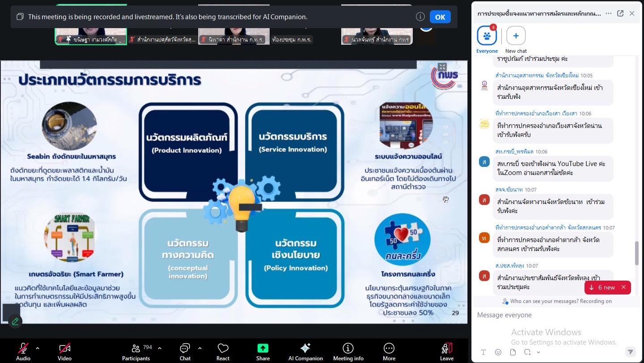Screen dimensions: 644x363
Task: Expand audio options arrow beside Audio
Action: point(38,348)
